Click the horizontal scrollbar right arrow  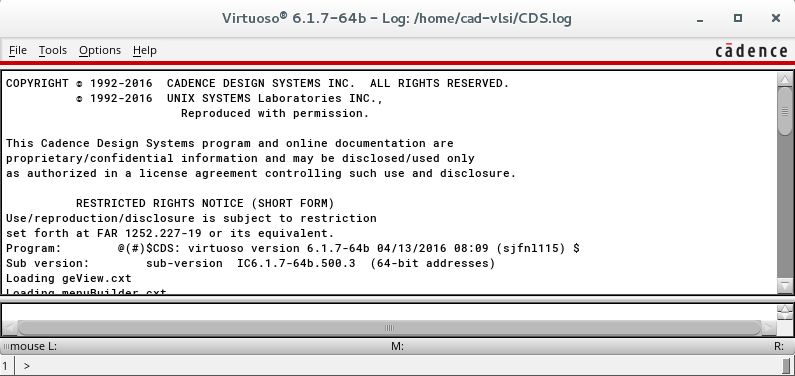click(769, 328)
